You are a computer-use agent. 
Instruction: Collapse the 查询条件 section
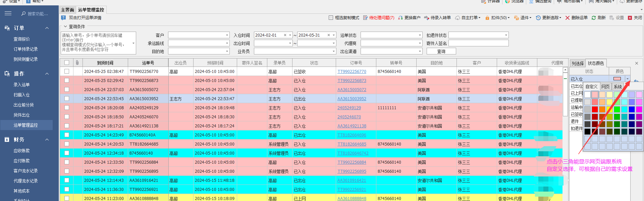(65, 27)
